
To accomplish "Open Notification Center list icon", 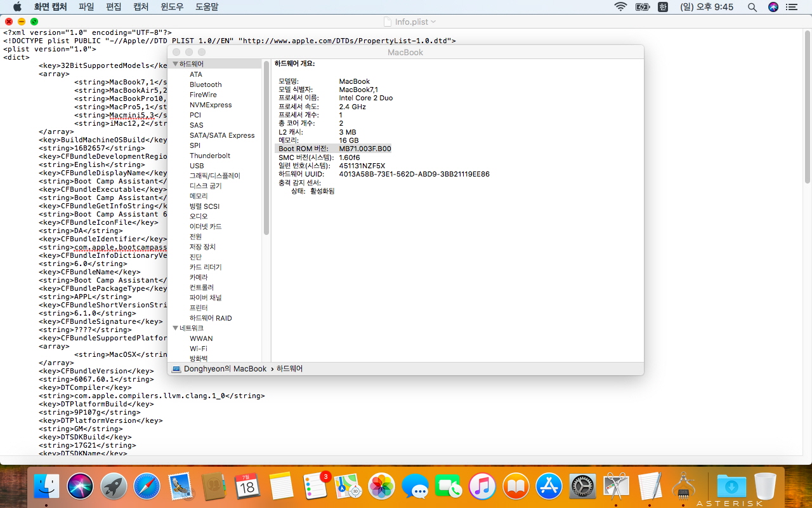I will [x=792, y=7].
